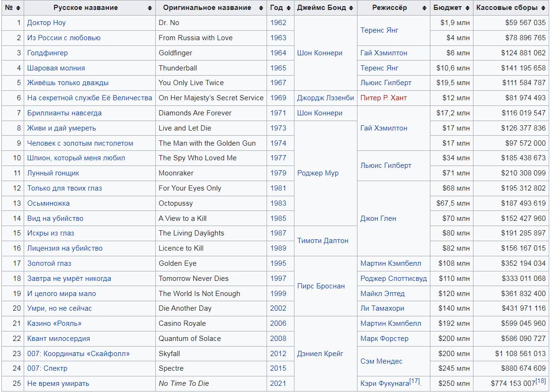Sort table by № column arrows
This screenshot has width=553, height=392.
click(x=18, y=8)
